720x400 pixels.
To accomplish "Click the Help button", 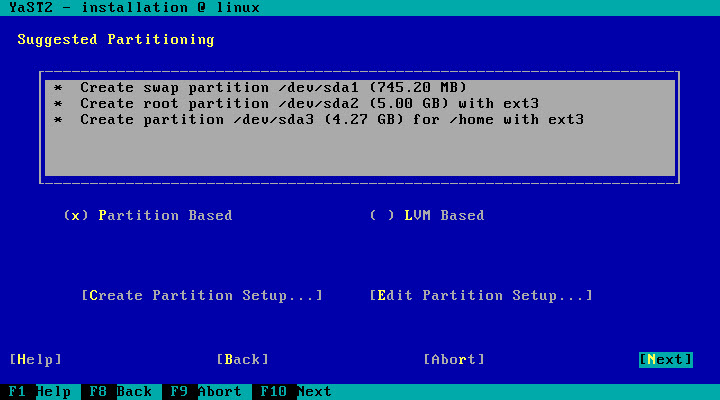I will pos(36,359).
